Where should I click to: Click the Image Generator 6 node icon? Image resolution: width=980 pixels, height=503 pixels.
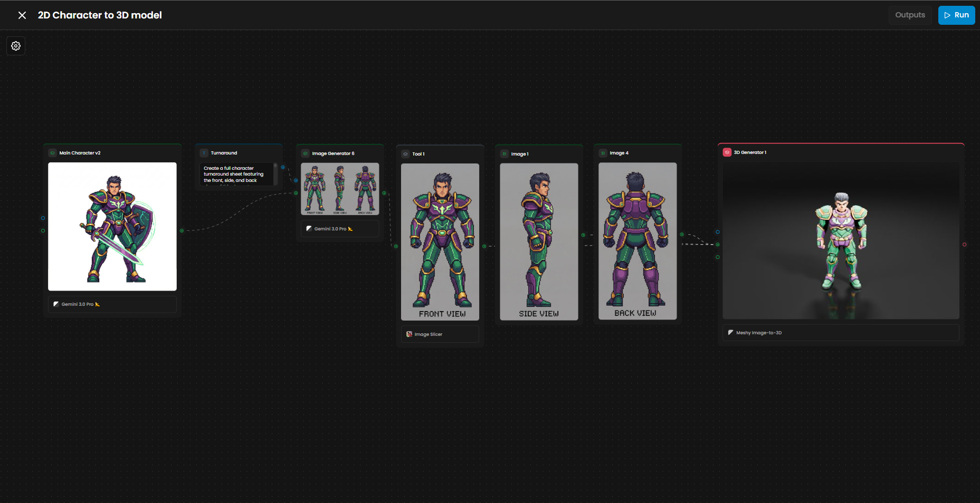(x=305, y=153)
